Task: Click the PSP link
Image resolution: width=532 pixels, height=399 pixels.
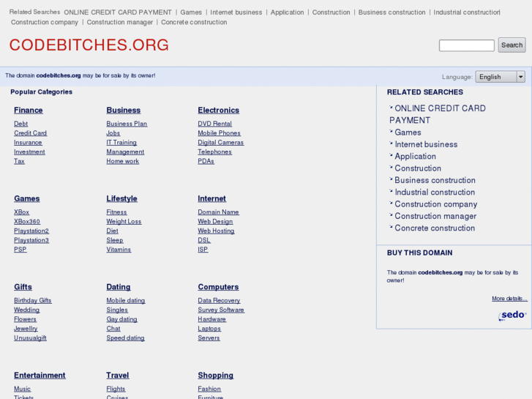Action: click(x=20, y=250)
